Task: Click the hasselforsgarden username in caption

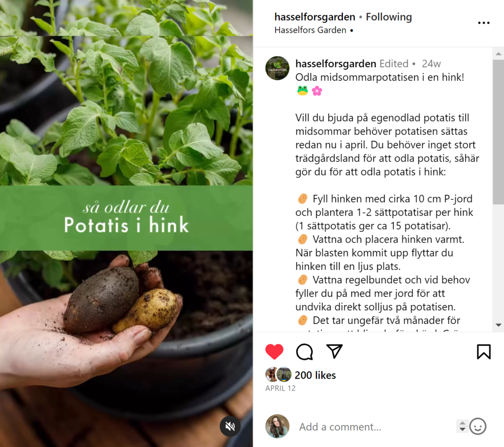Action: 336,63
